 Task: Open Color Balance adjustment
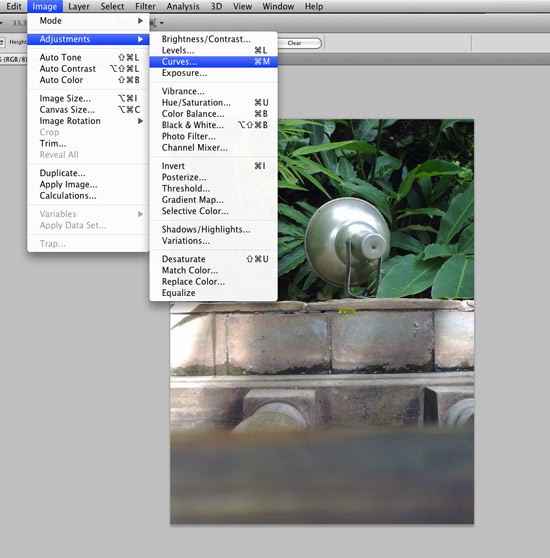pyautogui.click(x=213, y=114)
